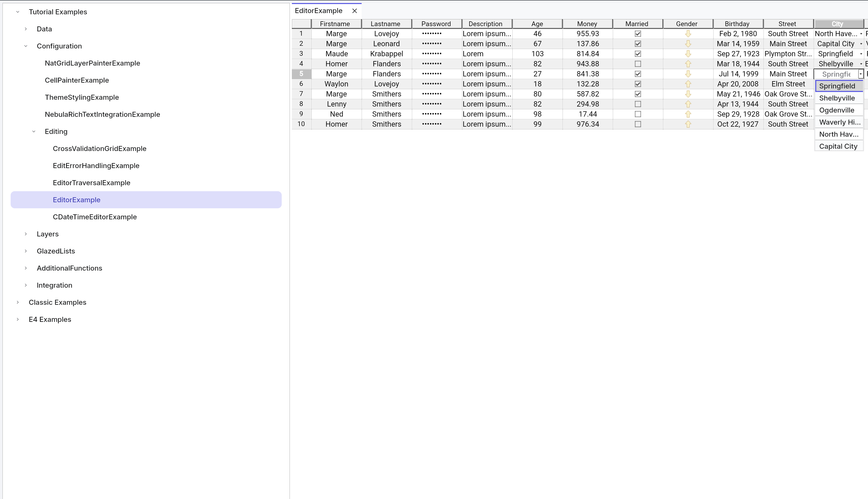The image size is (868, 499).
Task: Expand the Layers node
Action: (26, 234)
